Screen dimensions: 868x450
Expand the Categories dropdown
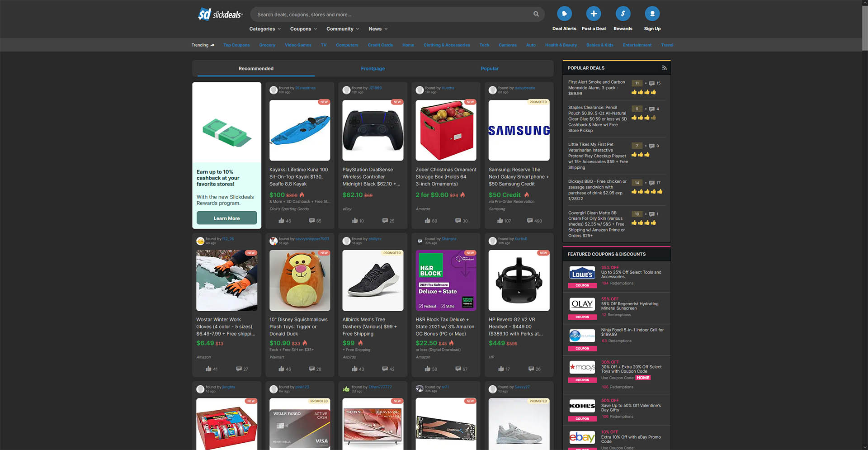pyautogui.click(x=265, y=29)
